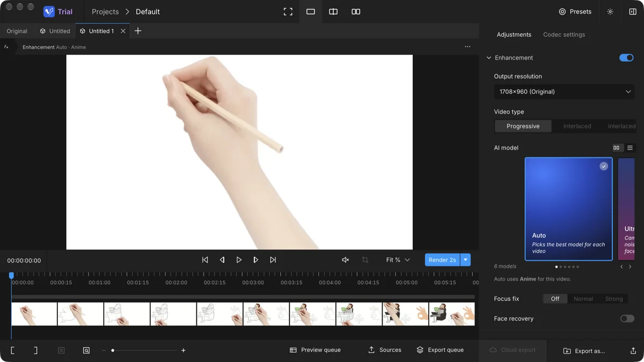
Task: Set Focus fix to Strong
Action: (x=614, y=299)
